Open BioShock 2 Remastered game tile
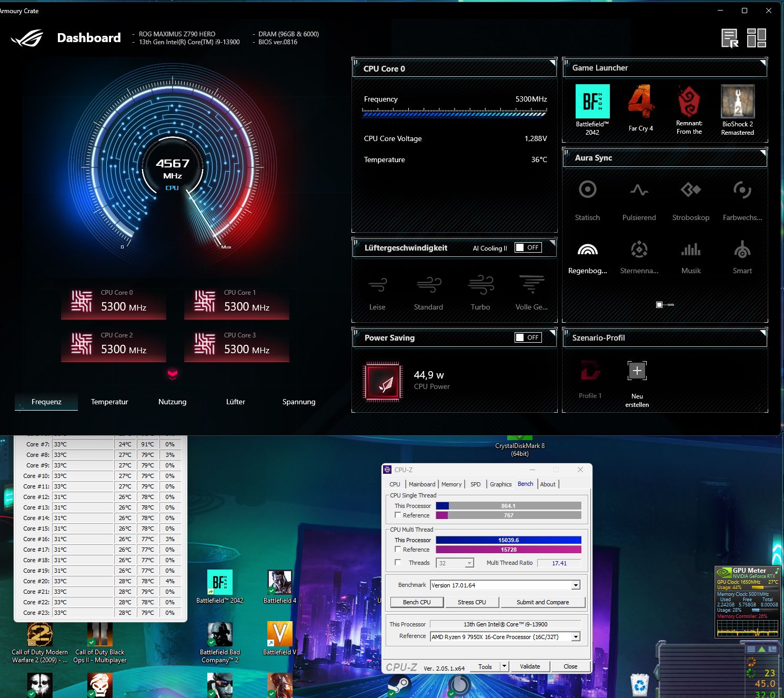The width and height of the screenshot is (784, 698). pyautogui.click(x=738, y=101)
